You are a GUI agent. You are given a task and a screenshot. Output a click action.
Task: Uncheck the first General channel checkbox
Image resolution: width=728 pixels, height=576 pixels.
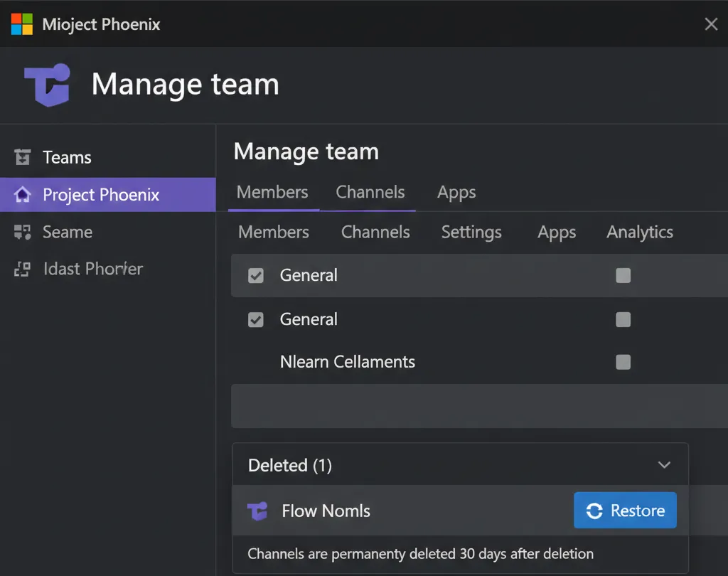click(x=255, y=276)
